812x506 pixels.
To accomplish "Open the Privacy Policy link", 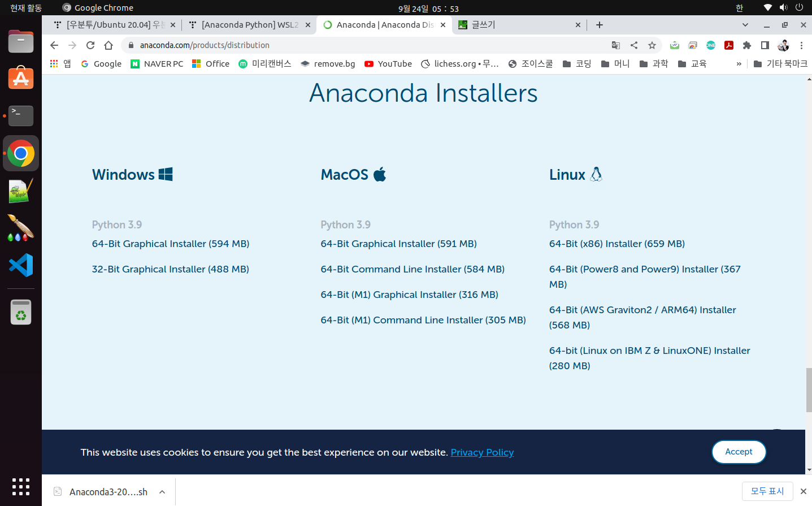I will tap(482, 452).
